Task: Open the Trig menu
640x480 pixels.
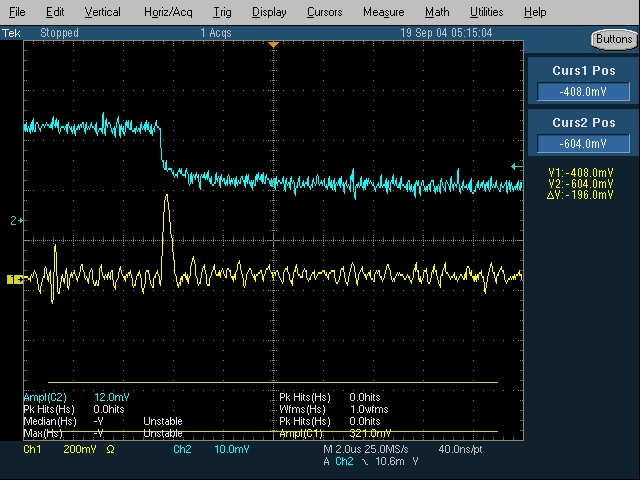Action: (222, 12)
